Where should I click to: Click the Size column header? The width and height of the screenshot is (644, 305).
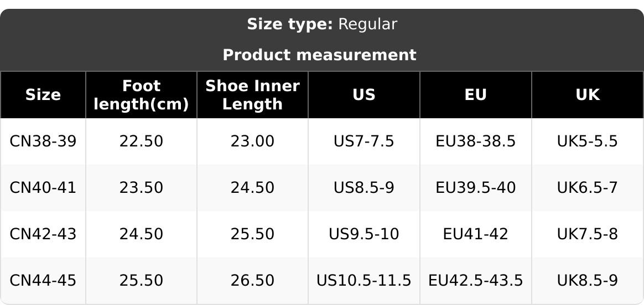tap(43, 95)
